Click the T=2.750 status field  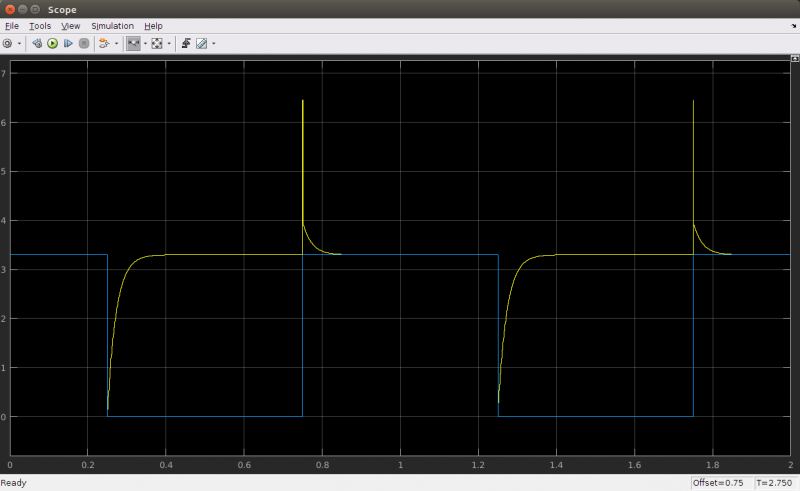click(x=774, y=483)
